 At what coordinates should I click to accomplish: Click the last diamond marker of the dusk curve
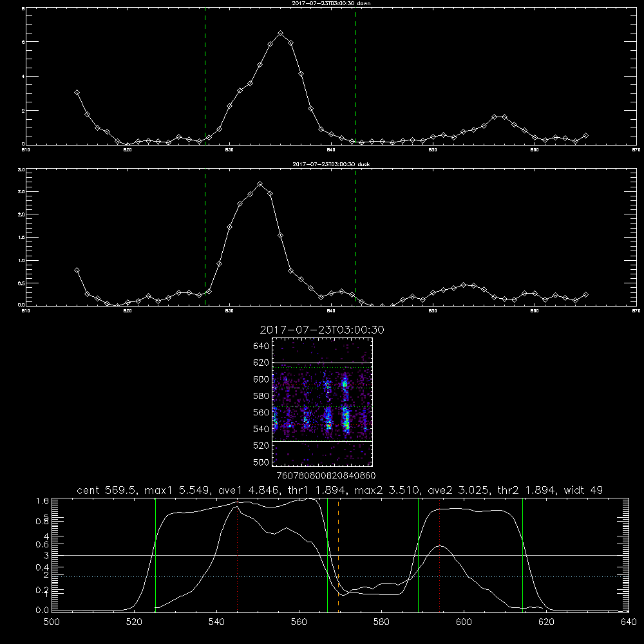(585, 294)
